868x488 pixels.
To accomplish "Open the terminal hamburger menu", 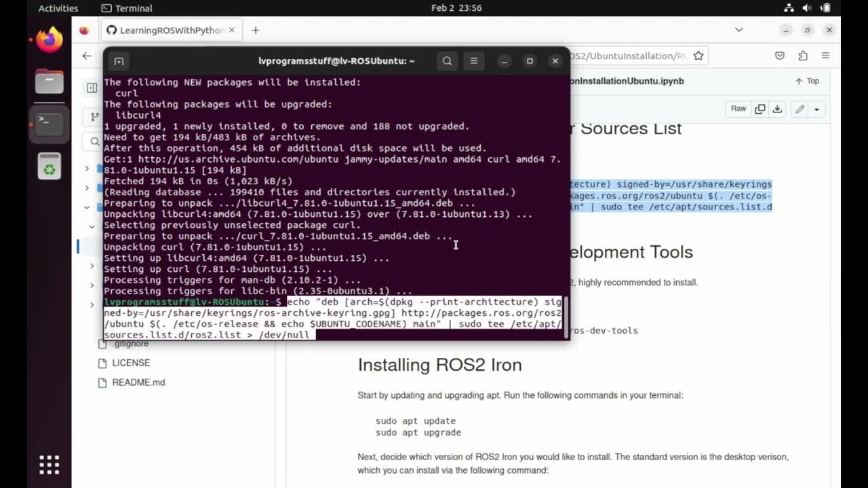I will [x=474, y=61].
